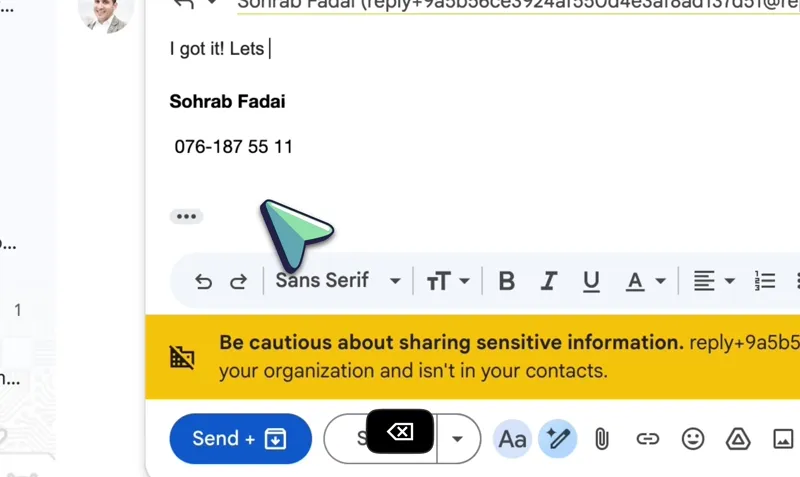Click the Help me write pen icon

tap(558, 438)
